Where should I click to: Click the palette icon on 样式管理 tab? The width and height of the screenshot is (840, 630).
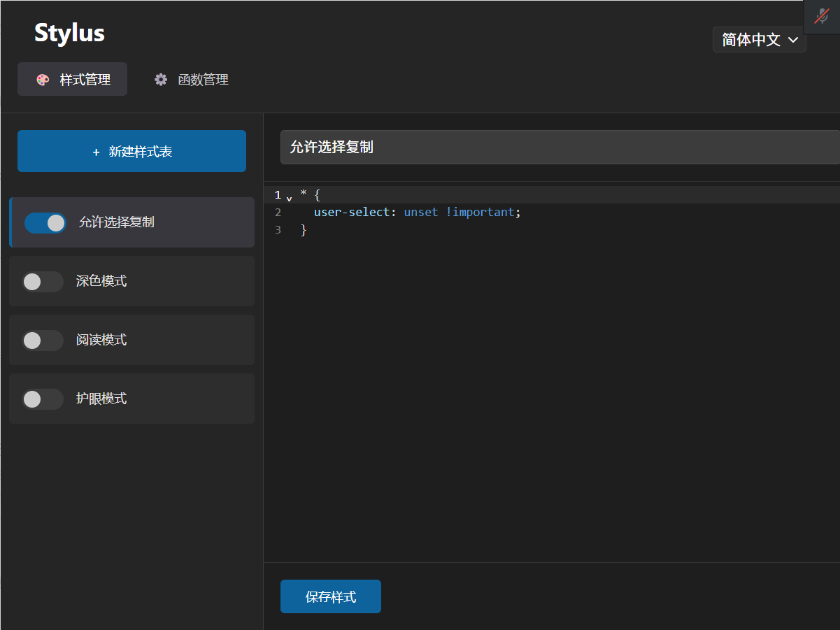pyautogui.click(x=43, y=80)
